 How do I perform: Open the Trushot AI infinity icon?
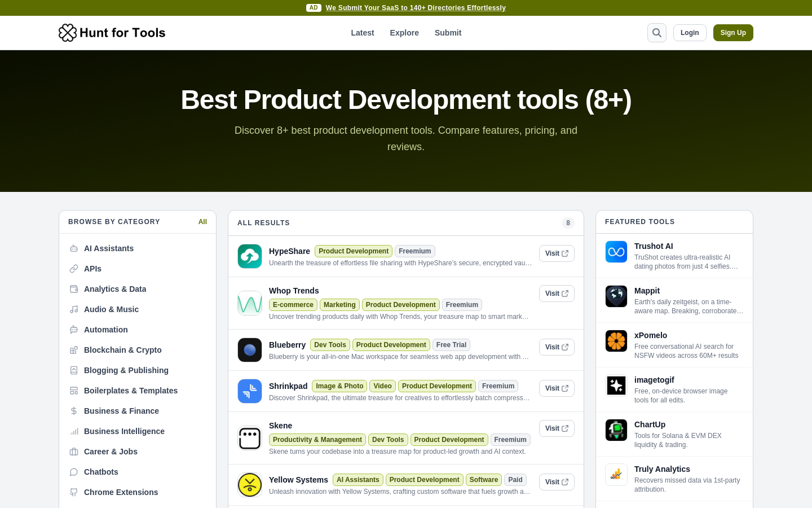click(616, 252)
